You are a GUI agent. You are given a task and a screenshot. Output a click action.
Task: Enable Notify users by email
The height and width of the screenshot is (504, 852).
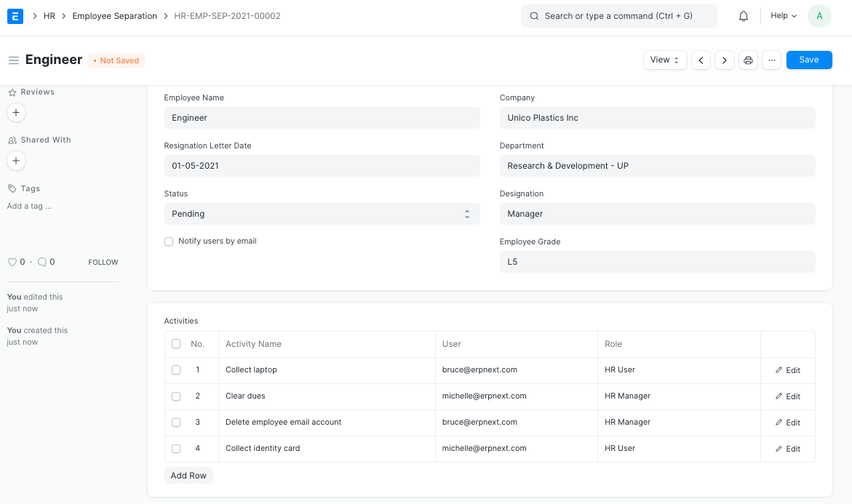coord(168,241)
